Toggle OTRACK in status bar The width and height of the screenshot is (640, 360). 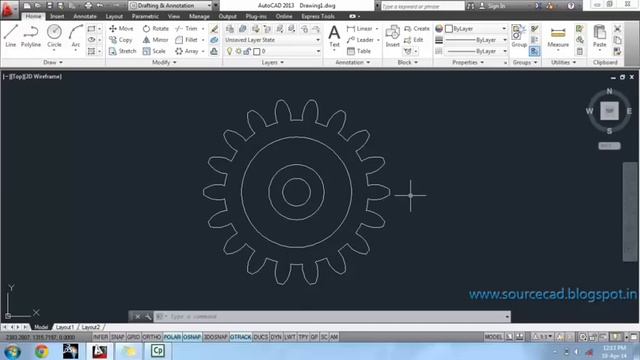[240, 337]
